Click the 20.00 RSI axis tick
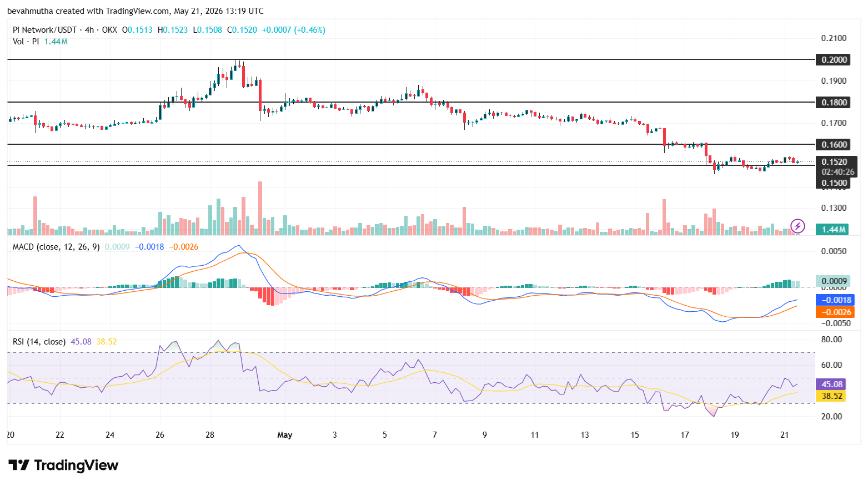 (x=832, y=417)
